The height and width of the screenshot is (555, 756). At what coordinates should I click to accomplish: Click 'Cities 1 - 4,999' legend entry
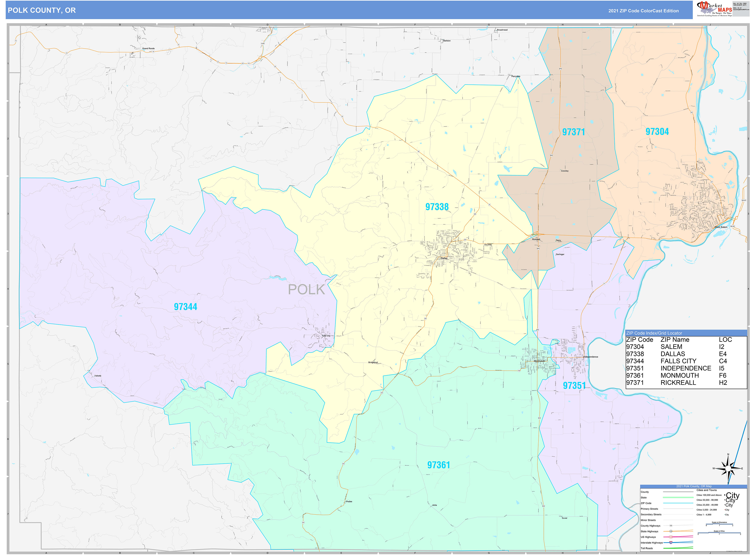[703, 515]
